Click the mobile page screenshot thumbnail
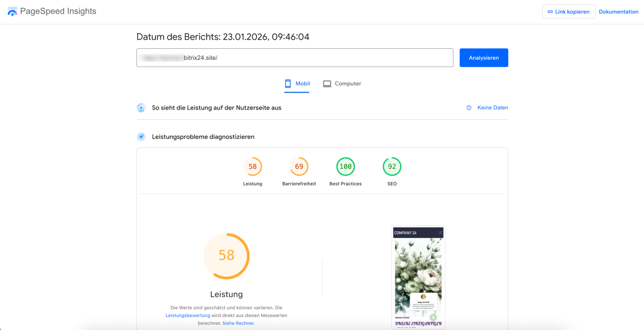 point(418,277)
